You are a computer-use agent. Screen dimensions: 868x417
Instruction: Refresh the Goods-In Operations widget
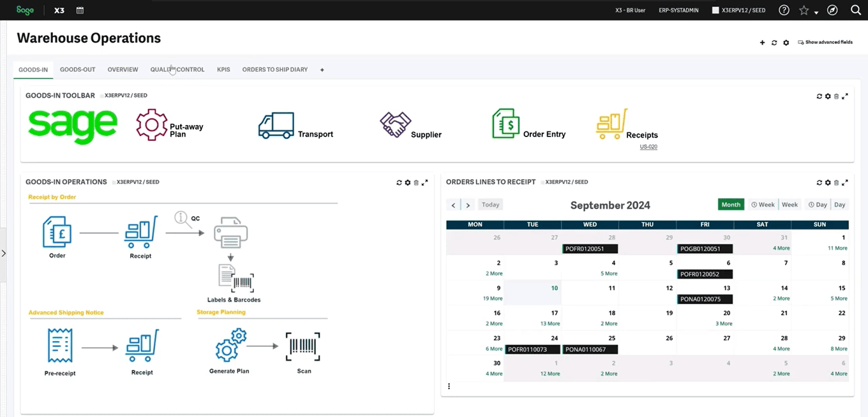[400, 182]
